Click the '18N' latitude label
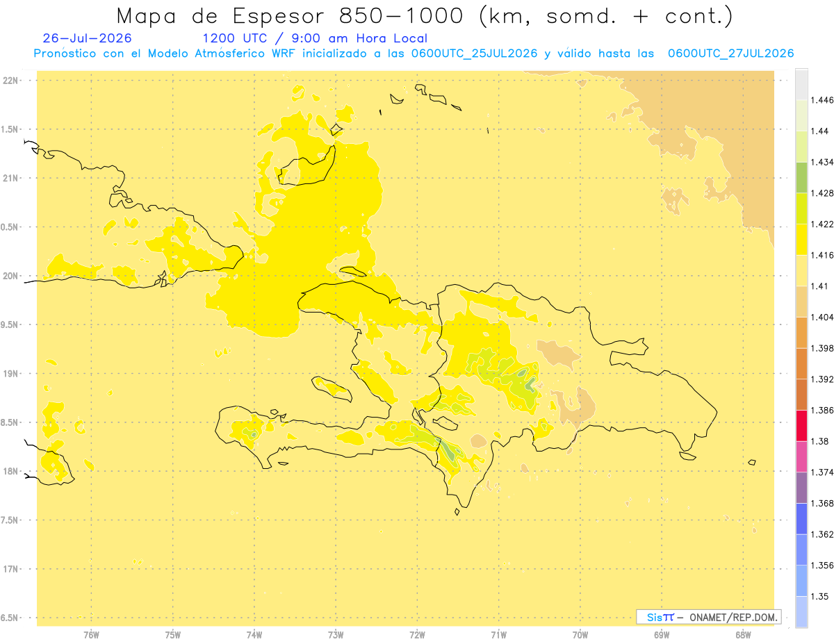This screenshot has height=644, width=834. point(10,472)
